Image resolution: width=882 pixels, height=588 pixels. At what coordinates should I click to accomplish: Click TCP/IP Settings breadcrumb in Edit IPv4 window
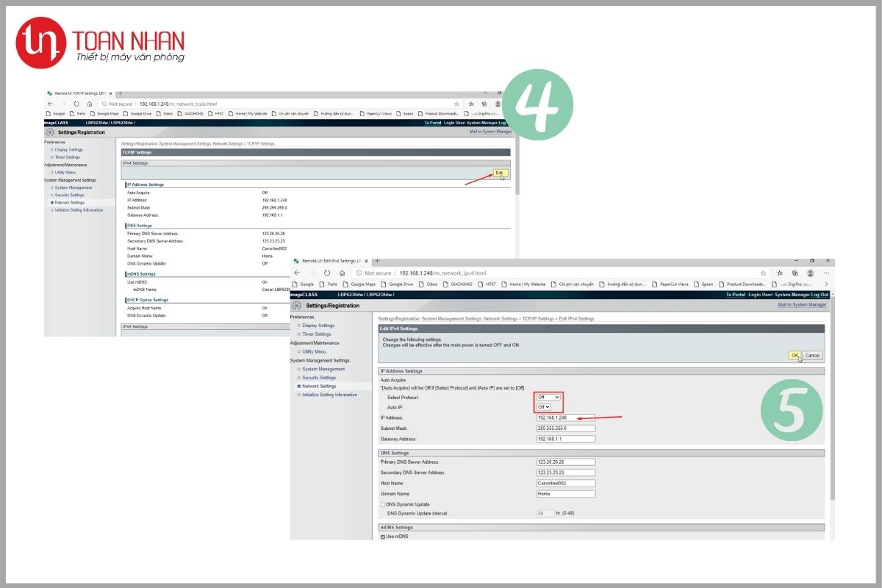(x=538, y=318)
